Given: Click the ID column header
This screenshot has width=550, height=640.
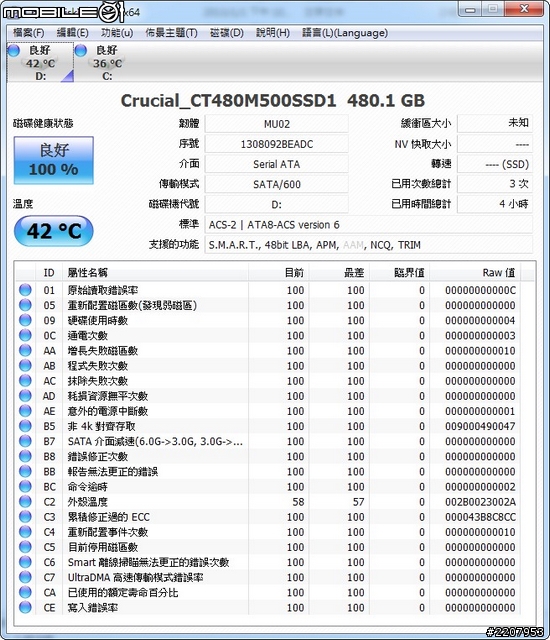Looking at the screenshot, I should coord(49,272).
